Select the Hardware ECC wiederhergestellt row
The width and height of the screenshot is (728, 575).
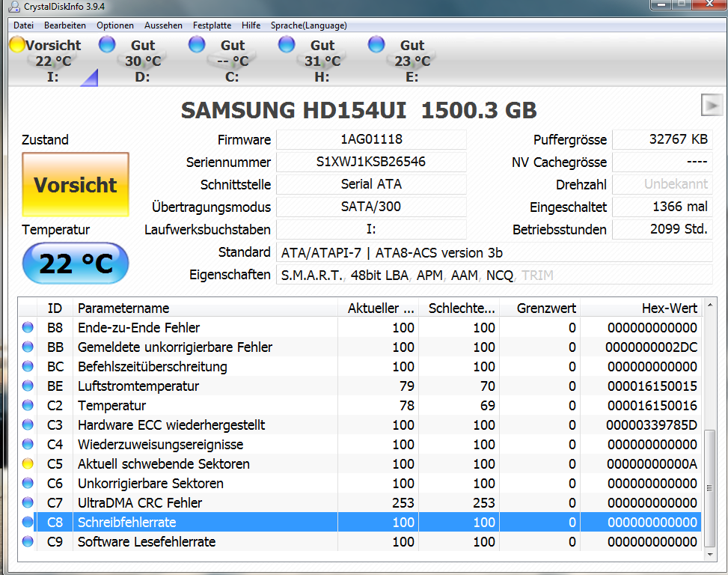(x=360, y=425)
